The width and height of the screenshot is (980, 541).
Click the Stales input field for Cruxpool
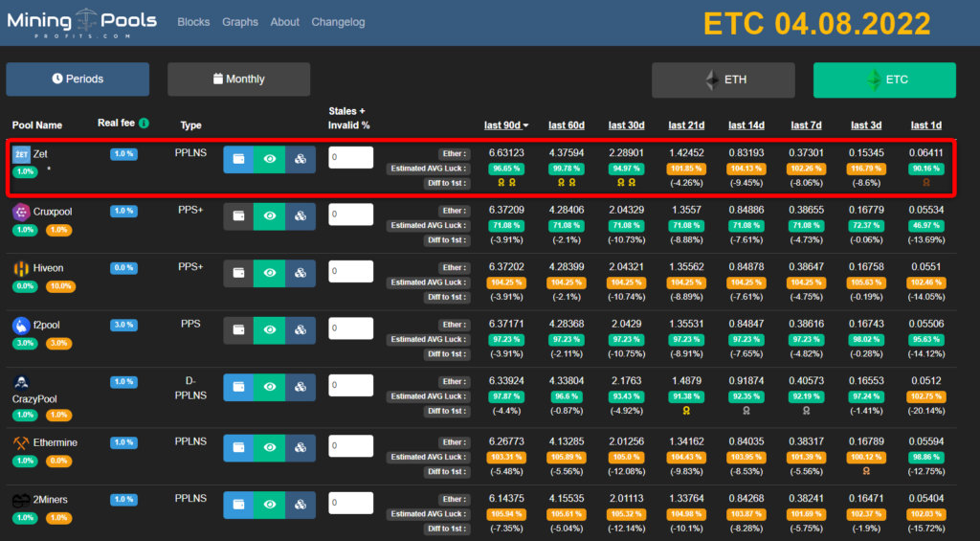click(x=350, y=215)
